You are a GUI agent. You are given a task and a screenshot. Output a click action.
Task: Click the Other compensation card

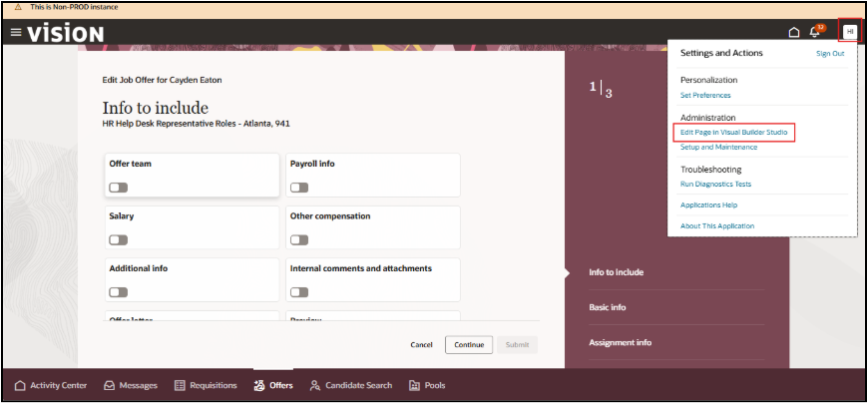click(x=373, y=227)
